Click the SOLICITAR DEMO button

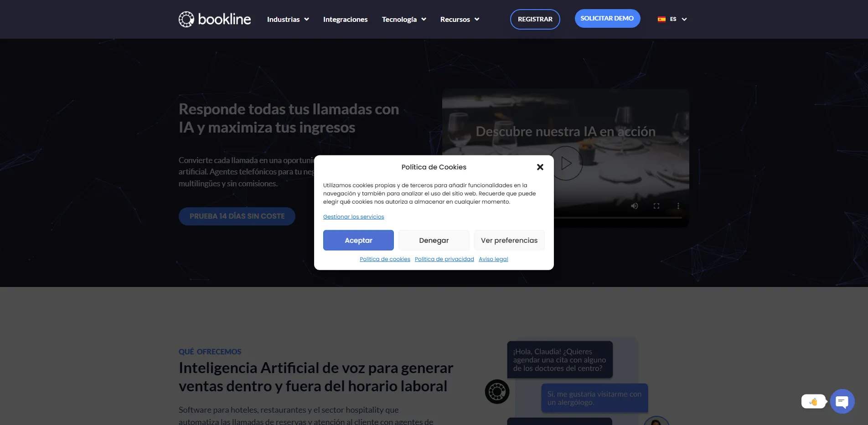(607, 18)
